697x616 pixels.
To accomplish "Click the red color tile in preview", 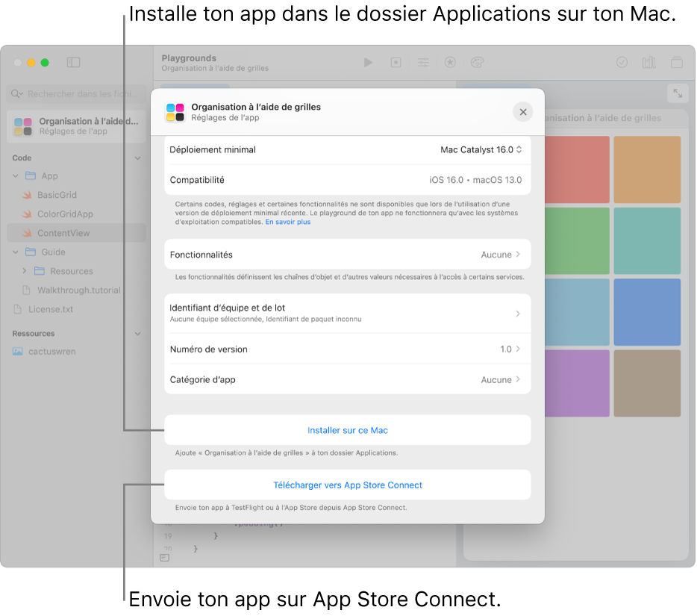I will point(577,168).
